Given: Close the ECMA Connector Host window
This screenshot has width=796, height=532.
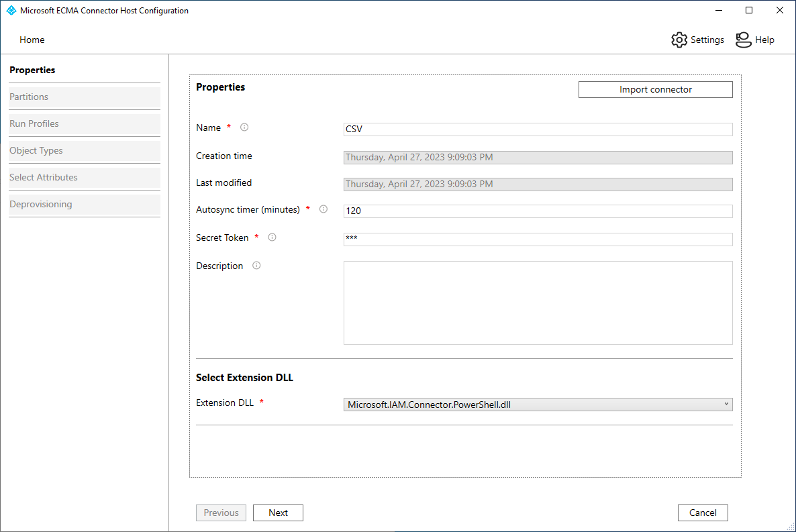Looking at the screenshot, I should coord(780,10).
